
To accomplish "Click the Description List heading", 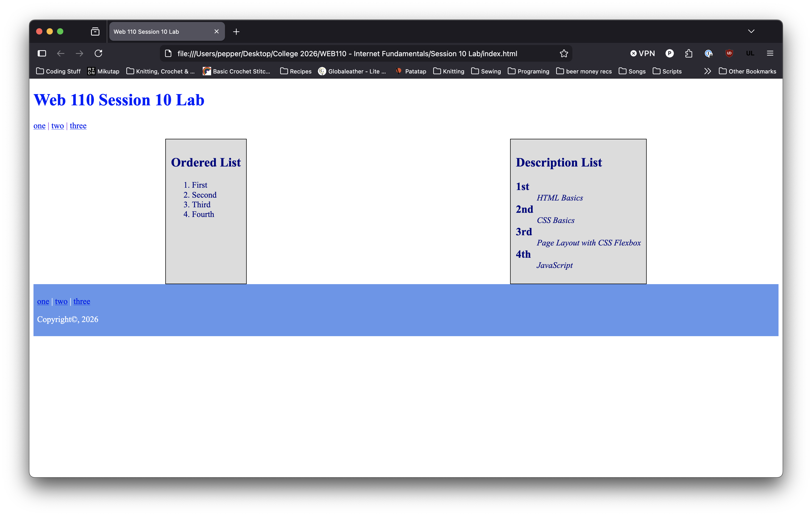I will (x=559, y=162).
